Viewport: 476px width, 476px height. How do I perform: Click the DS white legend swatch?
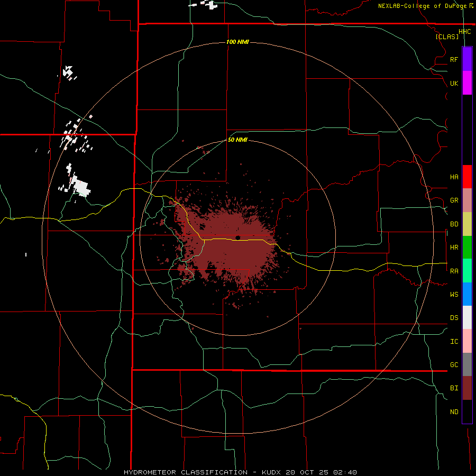point(467,317)
